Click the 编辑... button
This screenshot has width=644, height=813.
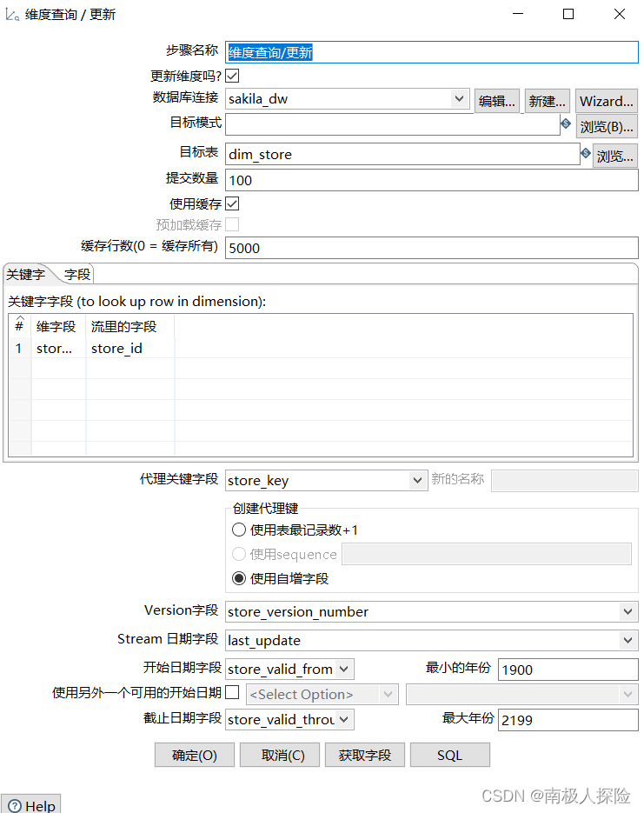pyautogui.click(x=497, y=101)
